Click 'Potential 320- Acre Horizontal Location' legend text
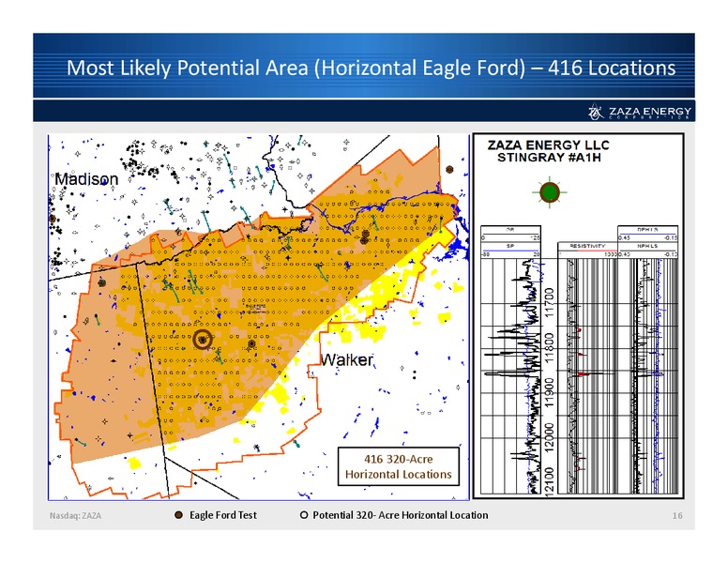The width and height of the screenshot is (728, 563). [x=401, y=515]
